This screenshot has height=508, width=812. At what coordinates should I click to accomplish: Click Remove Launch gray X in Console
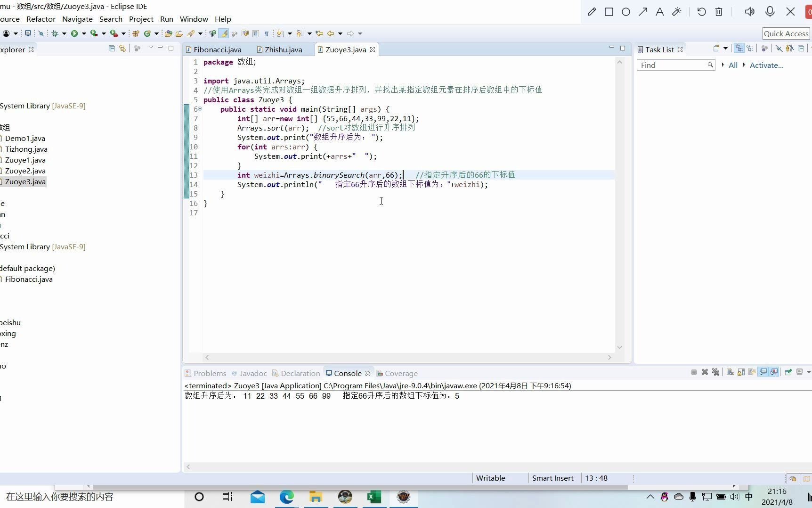705,372
